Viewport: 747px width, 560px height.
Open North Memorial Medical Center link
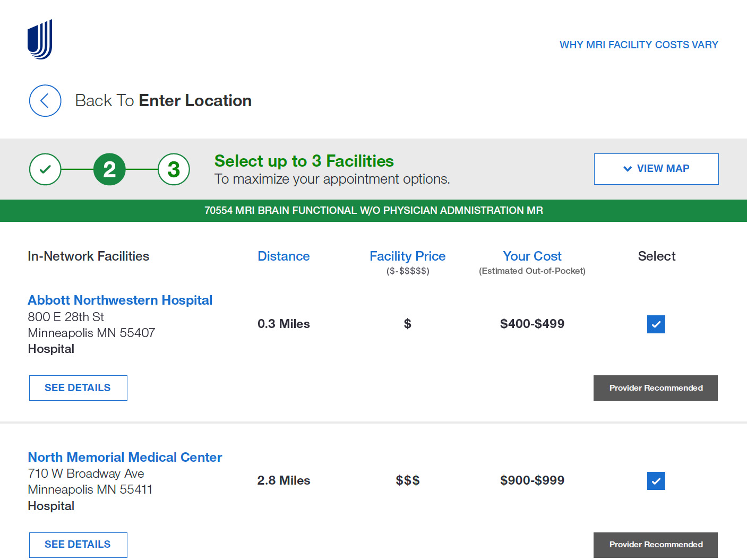pos(125,458)
